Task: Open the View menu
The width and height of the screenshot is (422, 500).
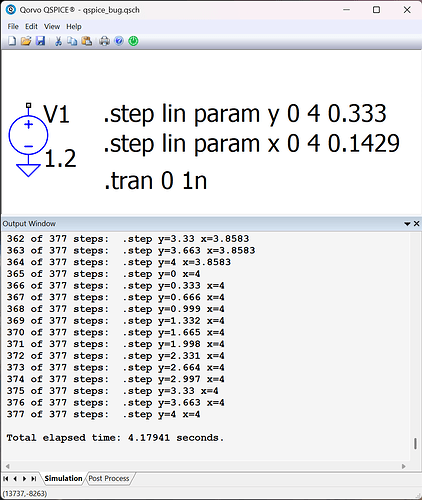Action: (x=52, y=26)
